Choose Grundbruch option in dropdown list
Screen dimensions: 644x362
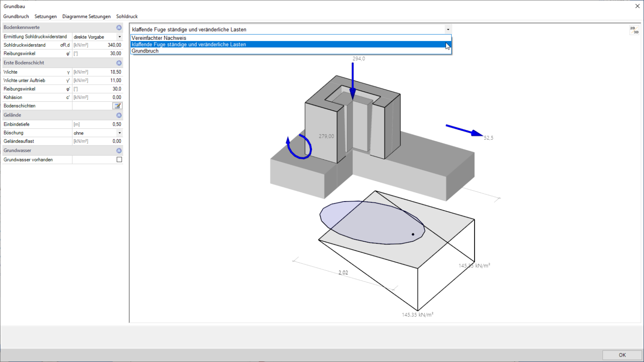145,51
